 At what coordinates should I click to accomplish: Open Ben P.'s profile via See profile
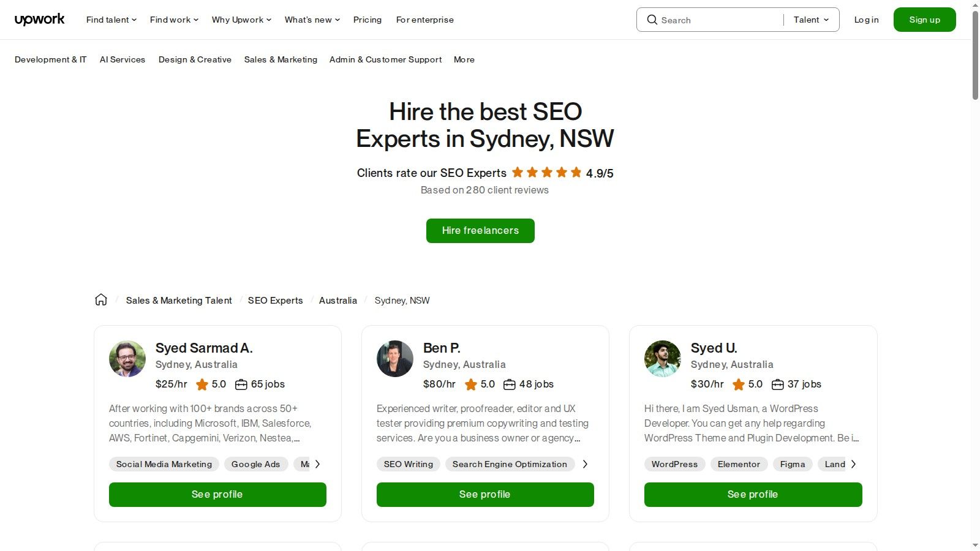click(484, 494)
